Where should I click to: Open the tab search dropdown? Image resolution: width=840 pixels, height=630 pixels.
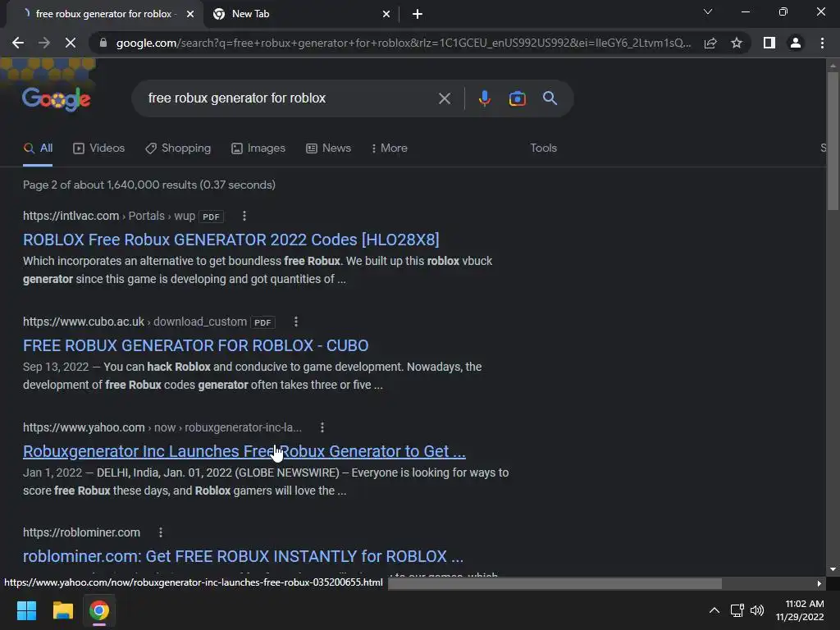click(x=708, y=11)
